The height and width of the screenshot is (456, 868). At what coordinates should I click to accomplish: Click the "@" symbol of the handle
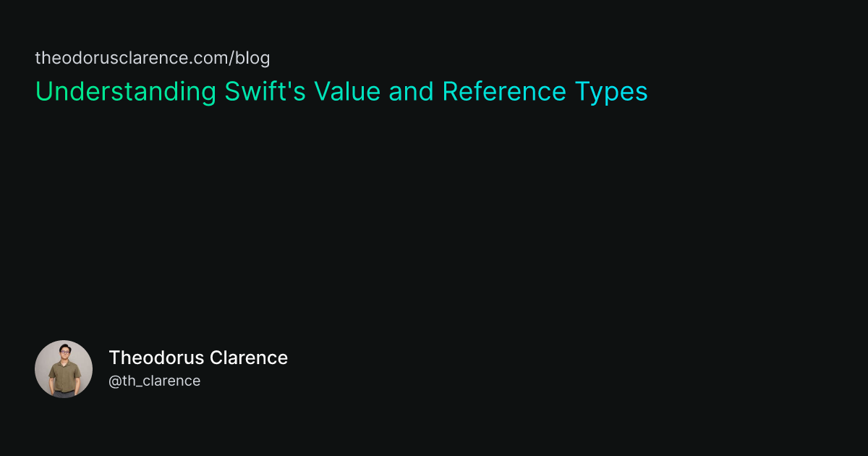pyautogui.click(x=114, y=381)
